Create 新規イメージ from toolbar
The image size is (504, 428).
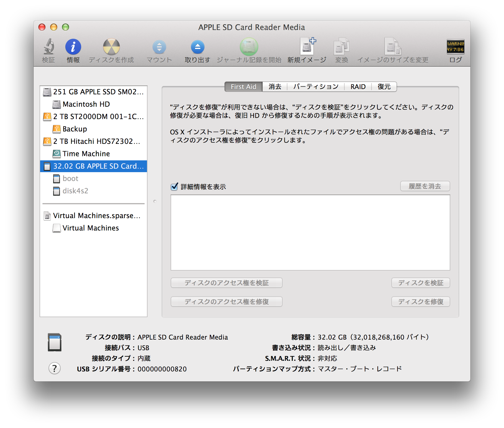click(307, 47)
